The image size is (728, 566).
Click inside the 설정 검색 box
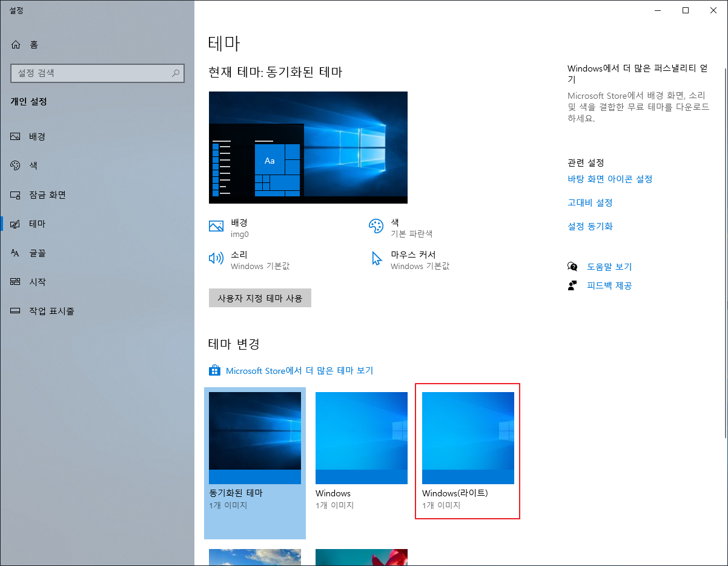(97, 73)
